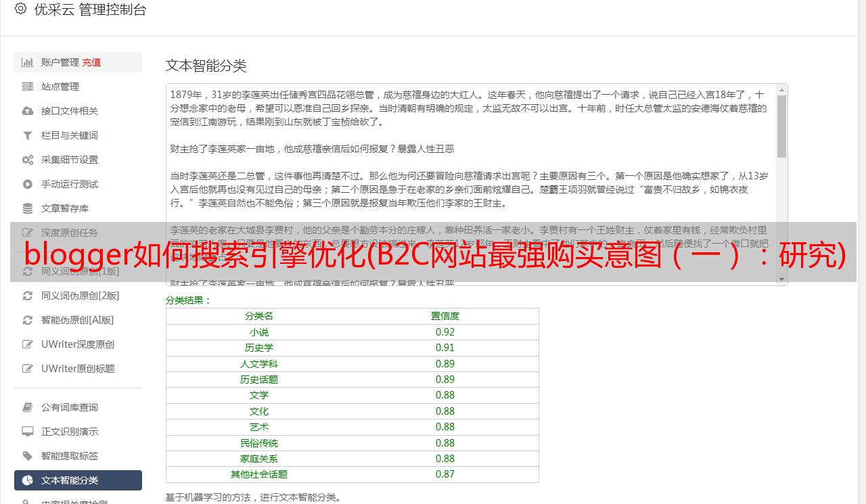Open 手动运行测试 page

coord(78,184)
